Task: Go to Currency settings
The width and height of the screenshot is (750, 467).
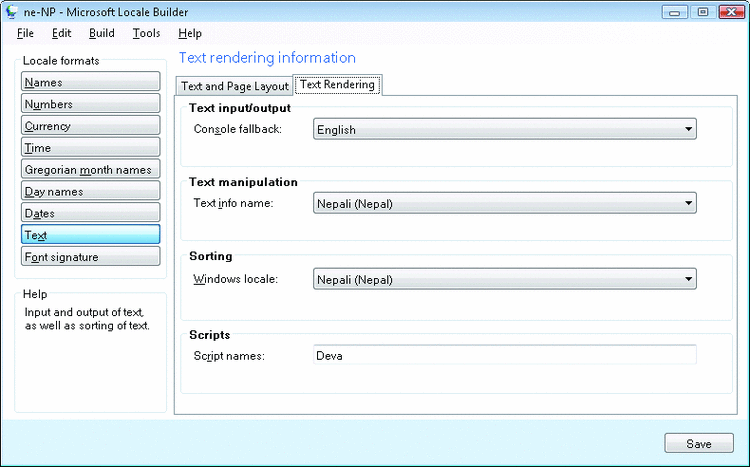Action: click(90, 125)
